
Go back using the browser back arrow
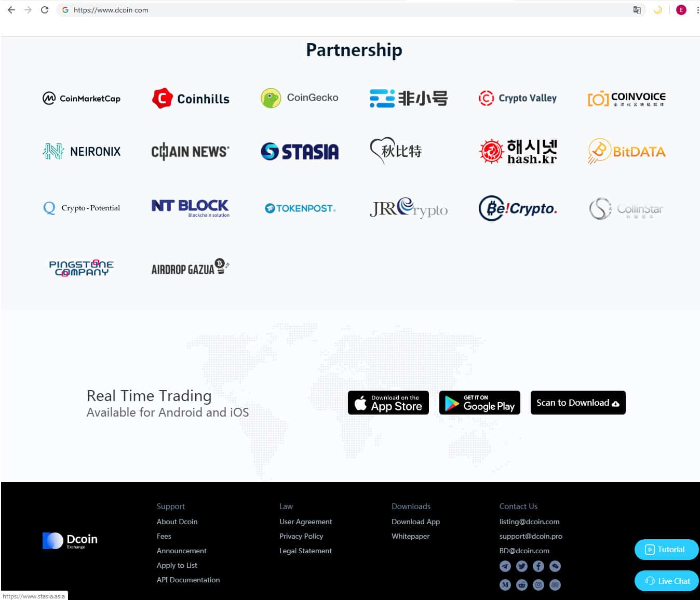point(11,10)
